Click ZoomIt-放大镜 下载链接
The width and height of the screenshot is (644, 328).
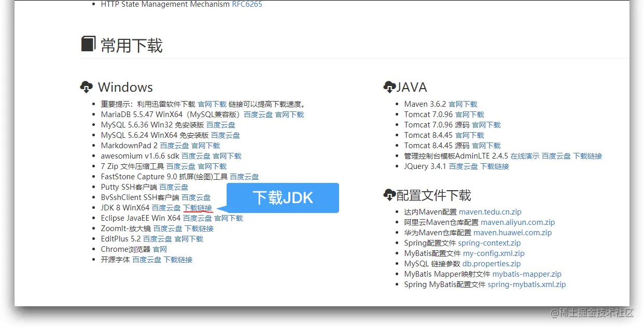click(199, 229)
